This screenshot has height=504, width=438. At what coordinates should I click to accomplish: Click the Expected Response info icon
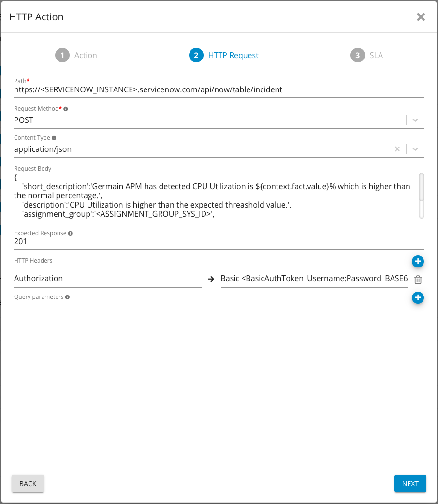click(x=70, y=233)
